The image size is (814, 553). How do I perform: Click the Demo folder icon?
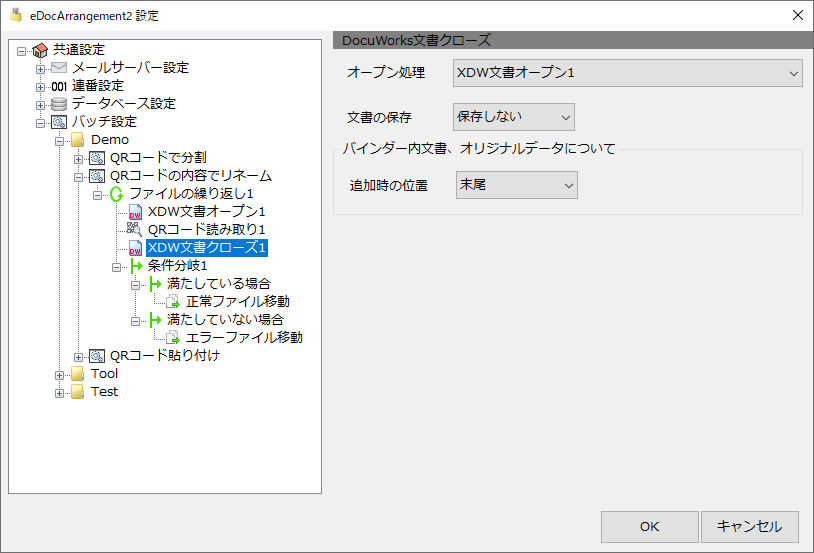77,140
